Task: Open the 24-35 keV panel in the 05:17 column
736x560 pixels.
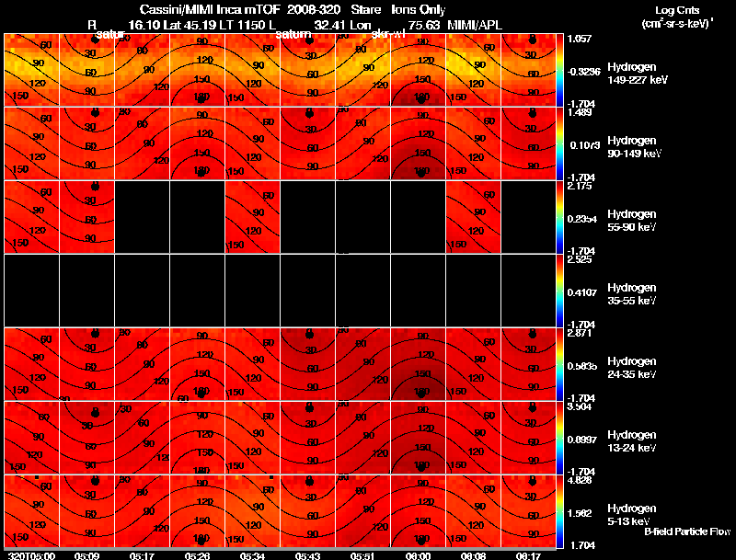Action: (143, 364)
